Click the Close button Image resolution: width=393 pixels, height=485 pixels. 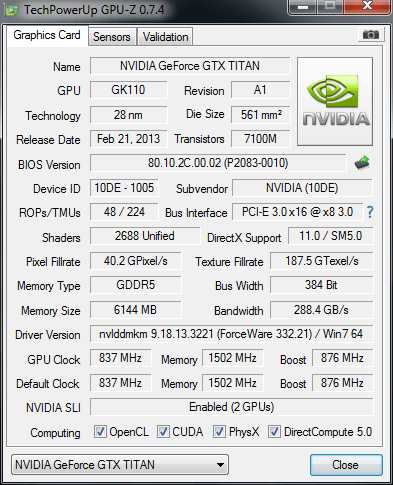[346, 465]
